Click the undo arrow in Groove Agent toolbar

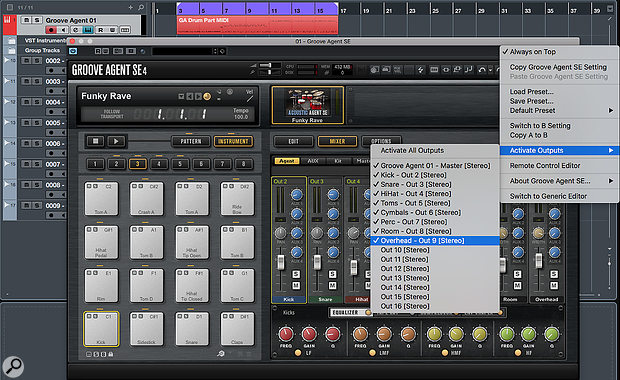tap(481, 70)
